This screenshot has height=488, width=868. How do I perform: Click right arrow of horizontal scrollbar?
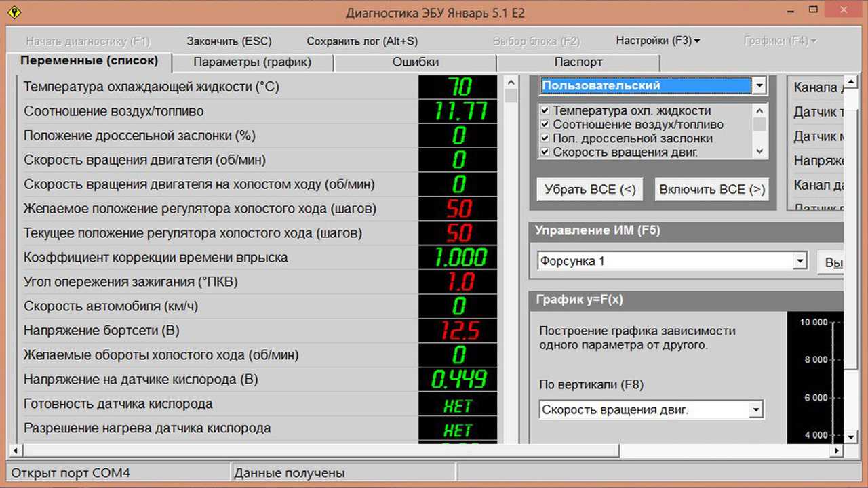click(x=837, y=450)
